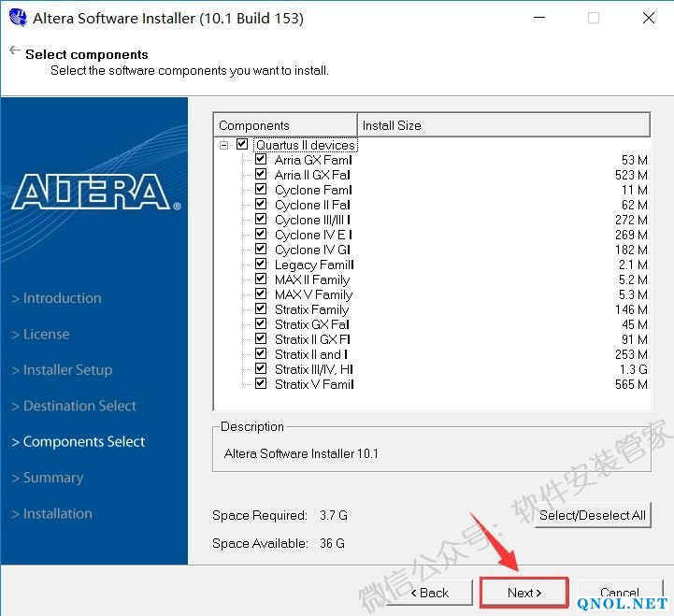Collapse the Quartus II devices tree node
Image resolution: width=674 pixels, height=616 pixels.
224,145
